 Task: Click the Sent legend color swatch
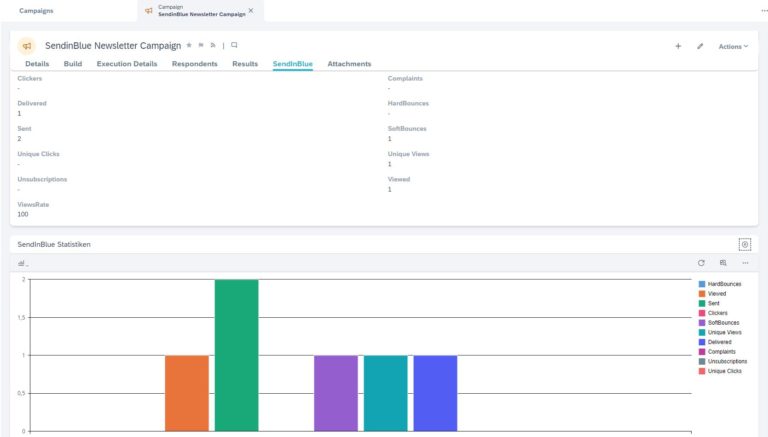702,304
